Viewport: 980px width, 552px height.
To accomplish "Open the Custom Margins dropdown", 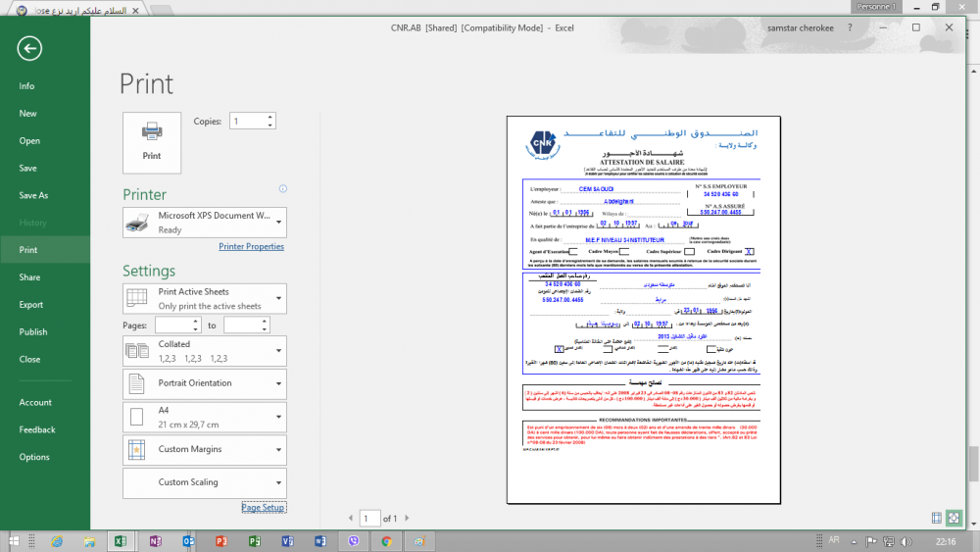I will 205,449.
